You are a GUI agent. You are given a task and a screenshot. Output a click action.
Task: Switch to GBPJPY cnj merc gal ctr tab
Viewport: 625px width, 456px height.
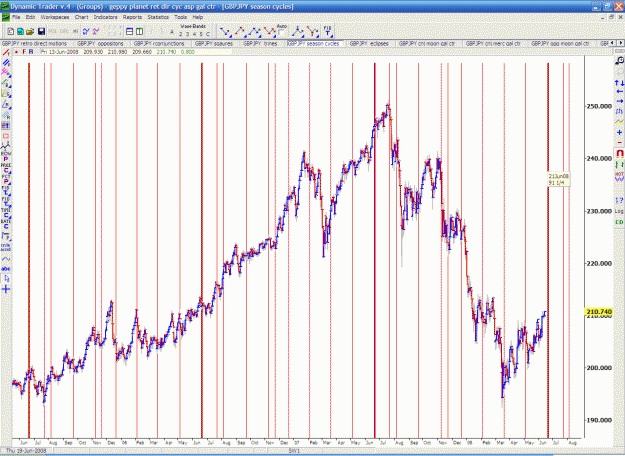click(x=493, y=43)
